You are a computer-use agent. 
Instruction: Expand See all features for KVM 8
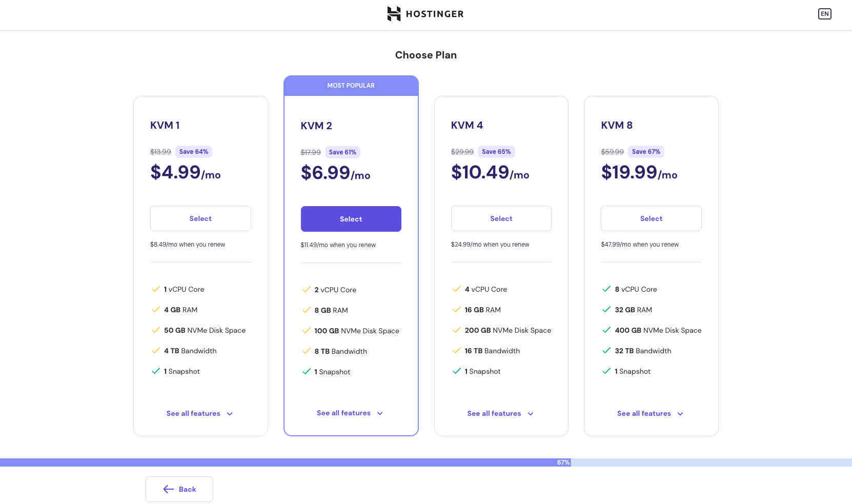pos(651,413)
